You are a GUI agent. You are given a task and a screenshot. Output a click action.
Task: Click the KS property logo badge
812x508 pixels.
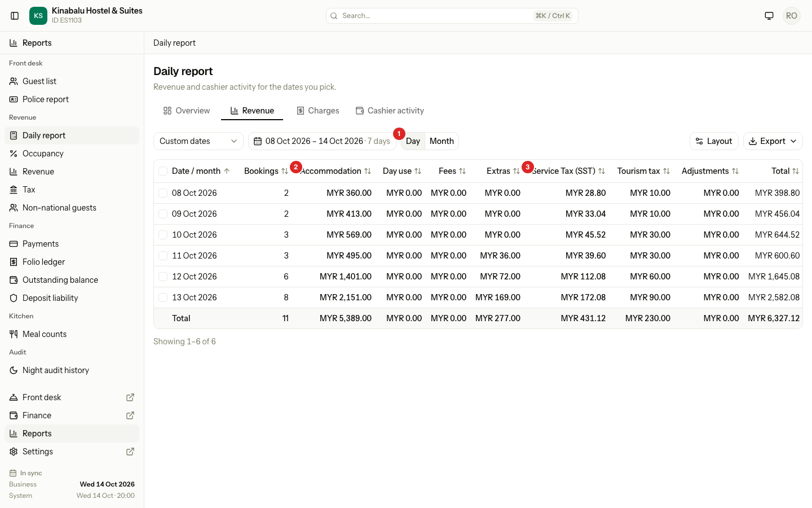[38, 16]
